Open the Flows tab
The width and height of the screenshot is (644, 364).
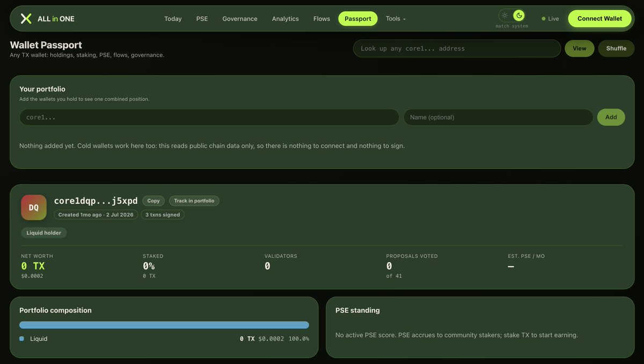[x=321, y=19]
